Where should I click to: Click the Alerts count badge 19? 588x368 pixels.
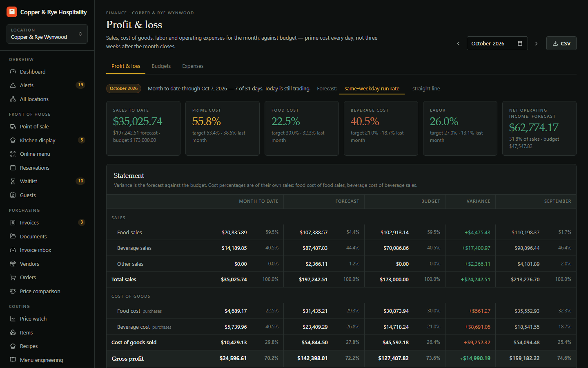pyautogui.click(x=80, y=85)
